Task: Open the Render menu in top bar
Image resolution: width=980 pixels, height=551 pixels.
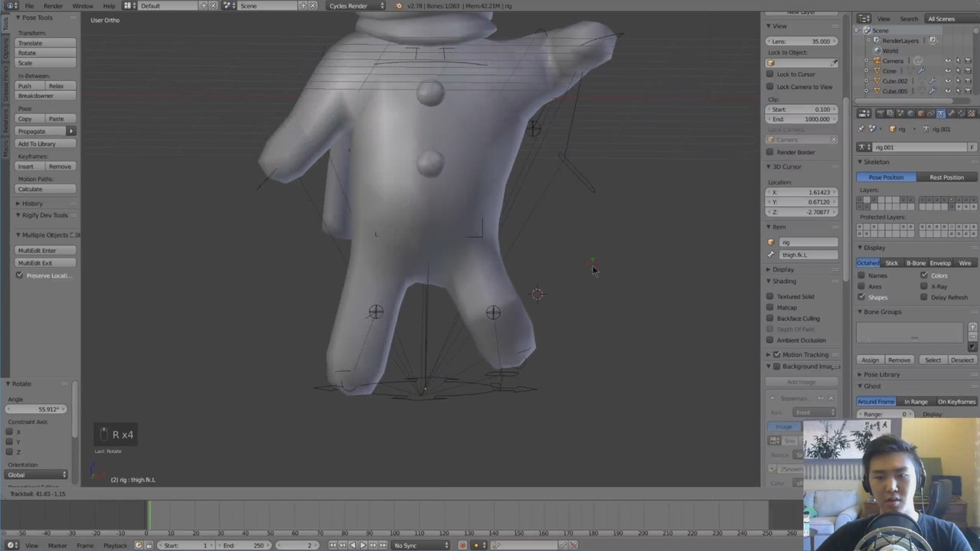Action: point(53,6)
